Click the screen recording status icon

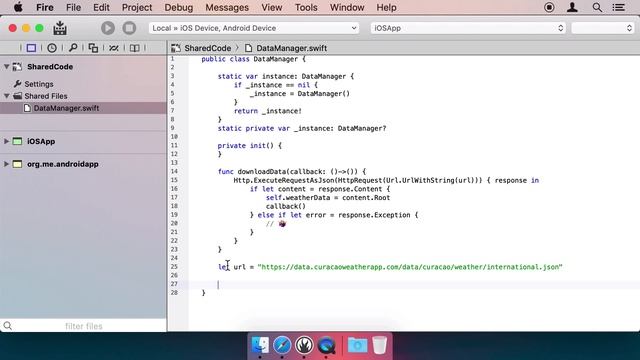tap(549, 7)
